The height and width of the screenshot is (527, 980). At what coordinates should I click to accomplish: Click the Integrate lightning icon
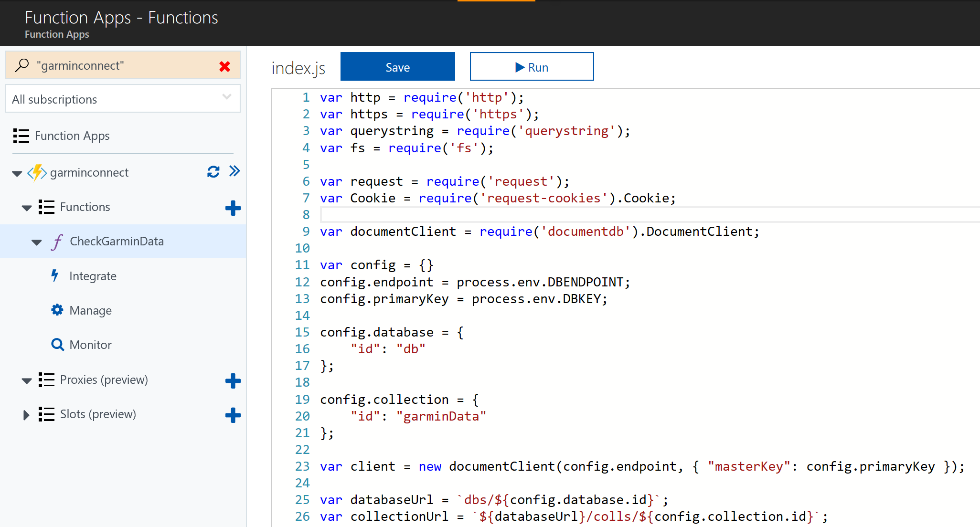click(x=55, y=275)
